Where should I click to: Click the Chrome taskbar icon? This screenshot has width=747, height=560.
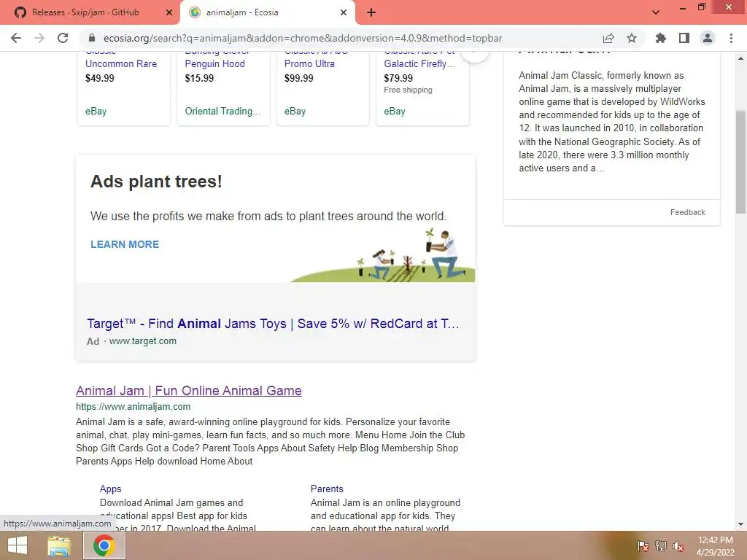tap(104, 545)
